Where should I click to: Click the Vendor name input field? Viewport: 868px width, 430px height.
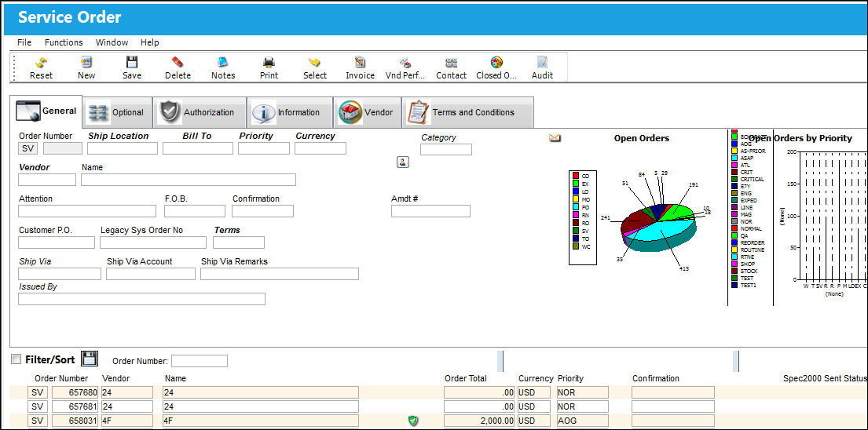pos(189,180)
